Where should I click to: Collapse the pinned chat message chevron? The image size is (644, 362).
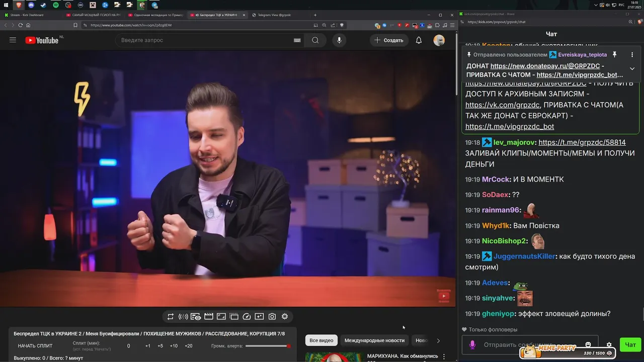(x=632, y=69)
